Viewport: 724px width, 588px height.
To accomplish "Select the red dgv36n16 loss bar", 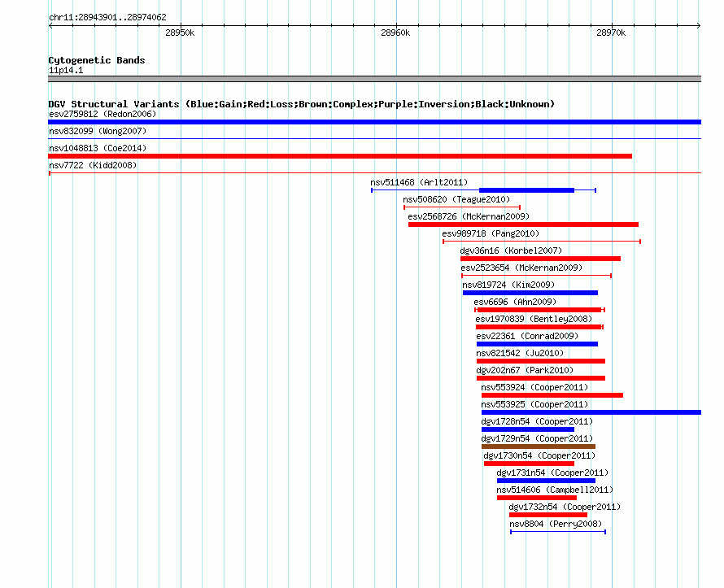I will coord(540,259).
